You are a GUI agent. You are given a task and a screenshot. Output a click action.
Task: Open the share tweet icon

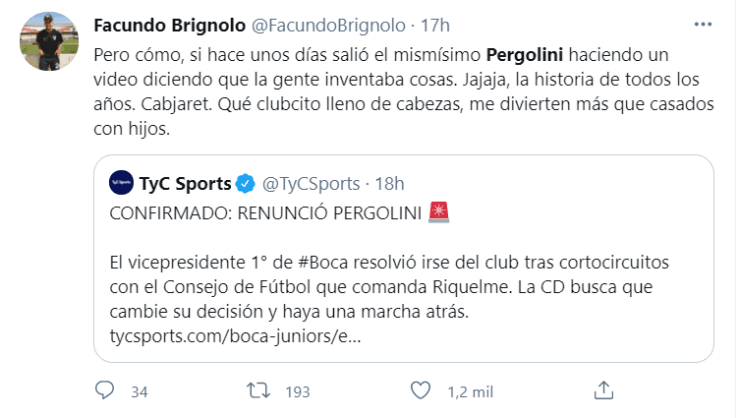click(x=602, y=387)
